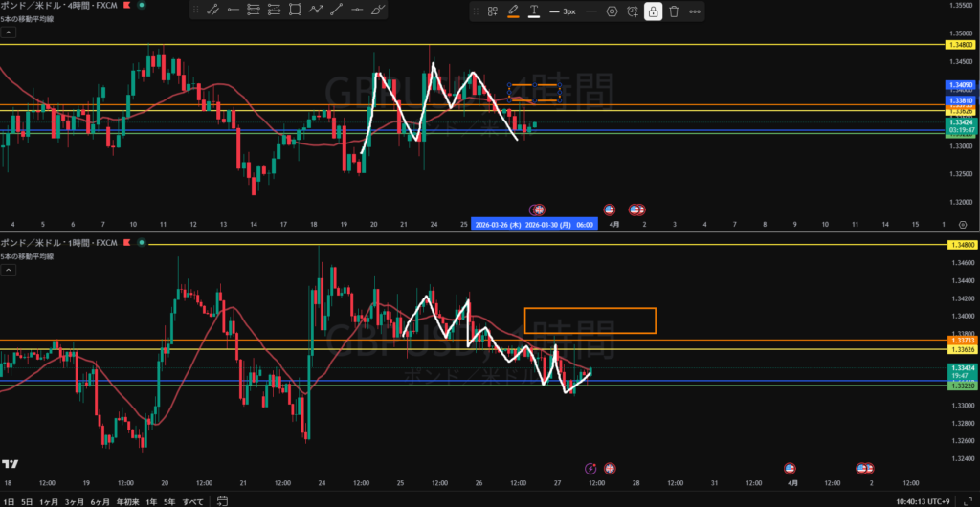The image size is (980, 507).
Task: Open drawing settings via hexagon gear icon
Action: tap(612, 11)
